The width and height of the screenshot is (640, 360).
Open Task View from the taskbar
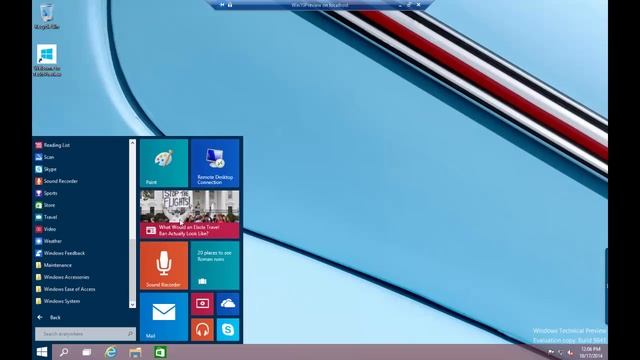(87, 352)
